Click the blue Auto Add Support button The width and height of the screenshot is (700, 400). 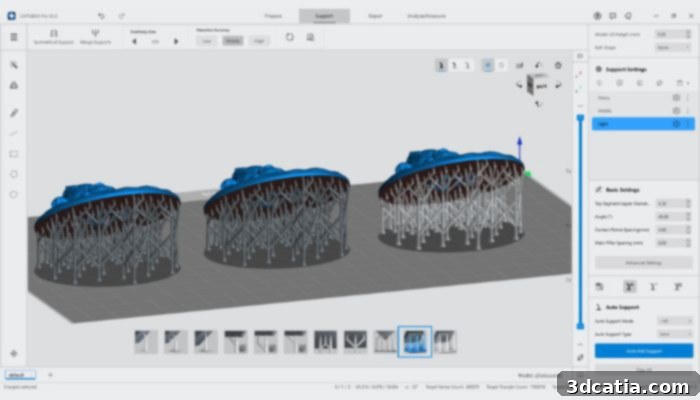point(644,351)
